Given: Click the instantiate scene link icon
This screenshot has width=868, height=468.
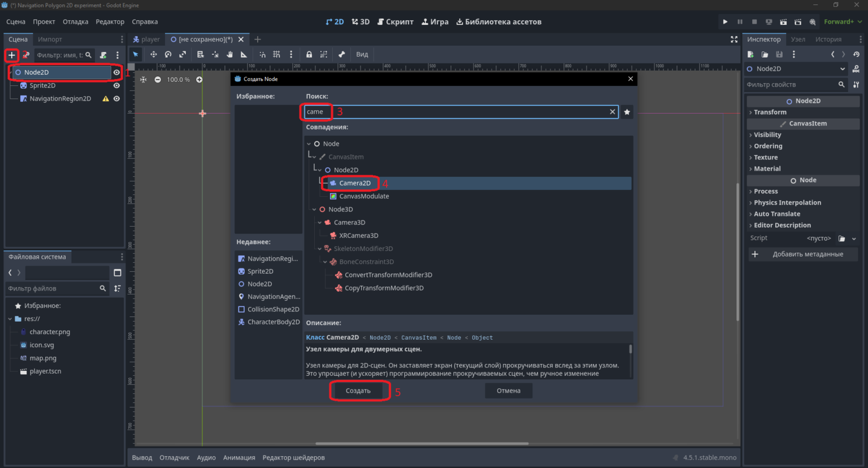Looking at the screenshot, I should click(x=26, y=55).
